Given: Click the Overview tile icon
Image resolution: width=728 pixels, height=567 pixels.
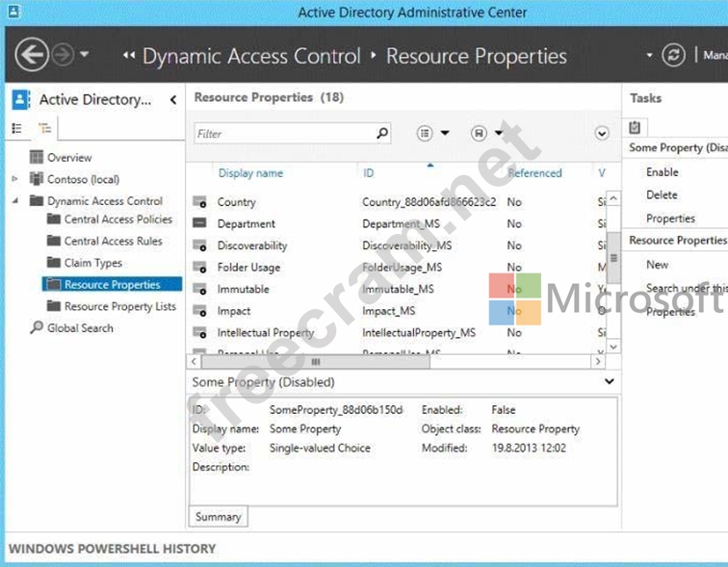Looking at the screenshot, I should [x=37, y=157].
